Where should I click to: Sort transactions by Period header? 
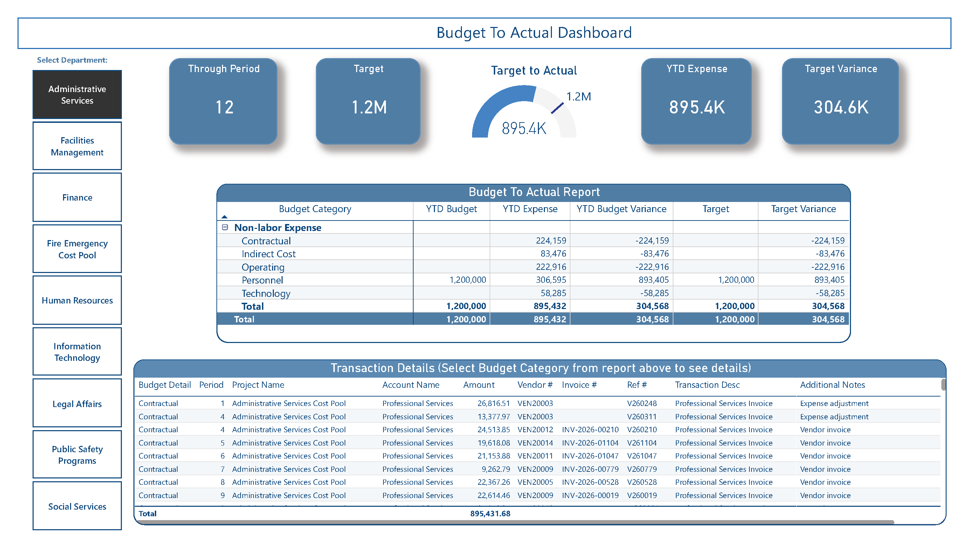tap(211, 385)
